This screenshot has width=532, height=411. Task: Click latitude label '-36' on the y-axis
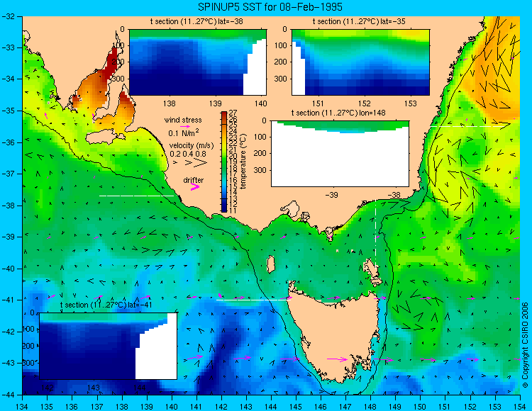8,142
